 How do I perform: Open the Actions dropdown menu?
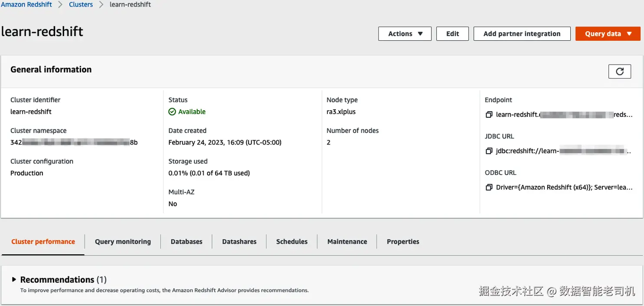(405, 34)
